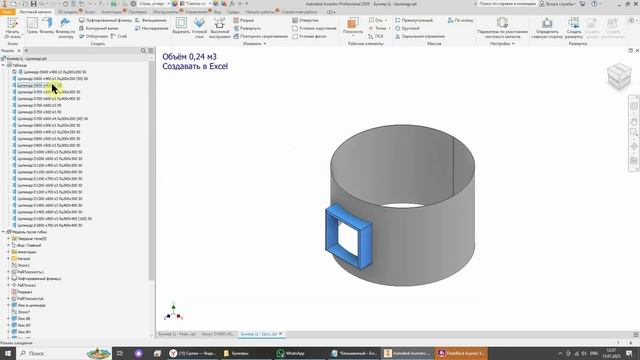Select the Fold (Фальцевание) tool
The height and width of the screenshot is (360, 640).
(x=151, y=20)
